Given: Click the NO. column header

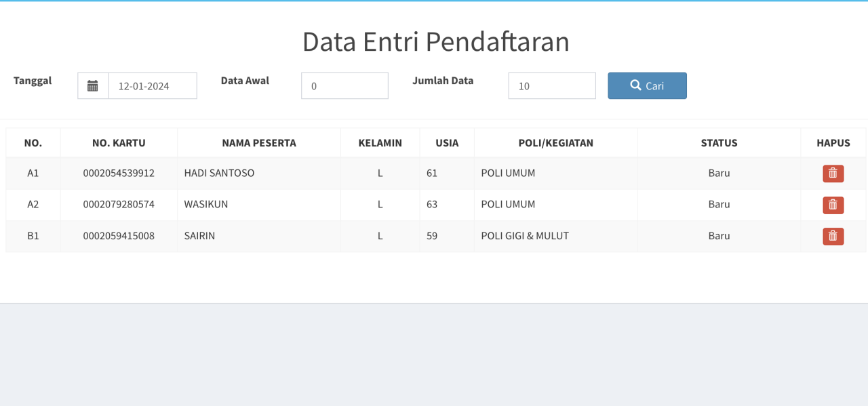Looking at the screenshot, I should tap(33, 143).
